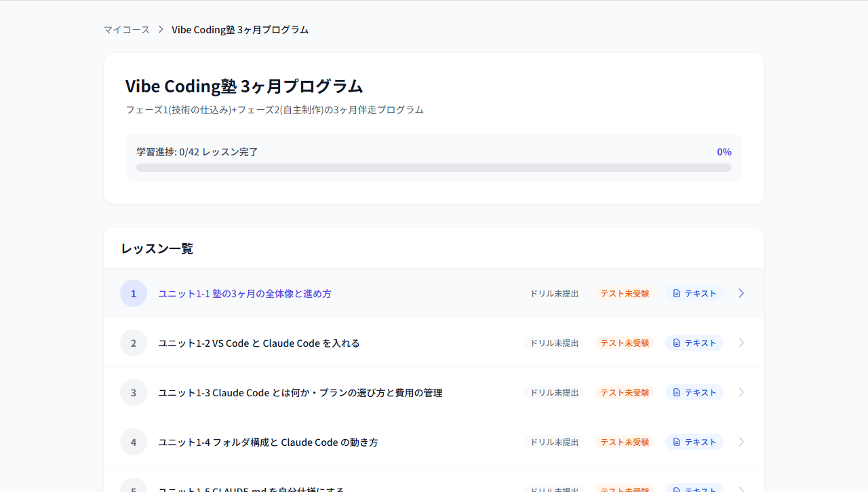
Task: Click right chevron on ユニット1-3 row
Action: coord(741,392)
